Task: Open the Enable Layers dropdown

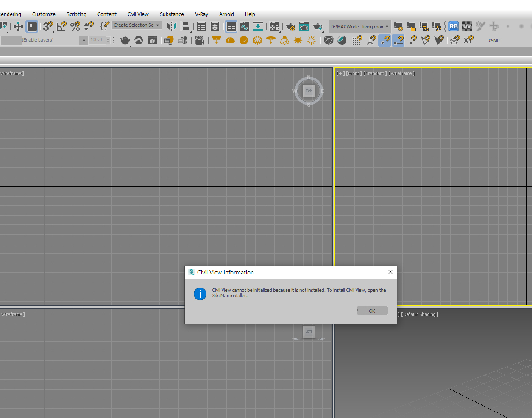Action: [84, 40]
